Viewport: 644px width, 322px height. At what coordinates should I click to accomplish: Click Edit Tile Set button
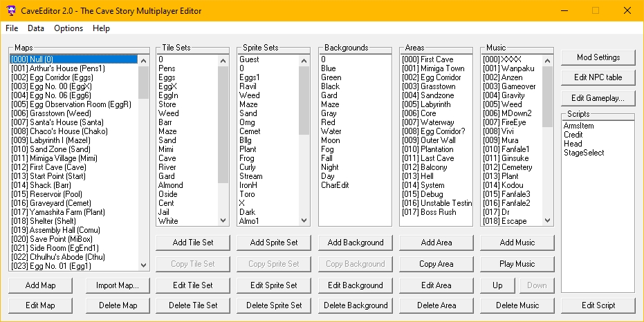pos(192,285)
